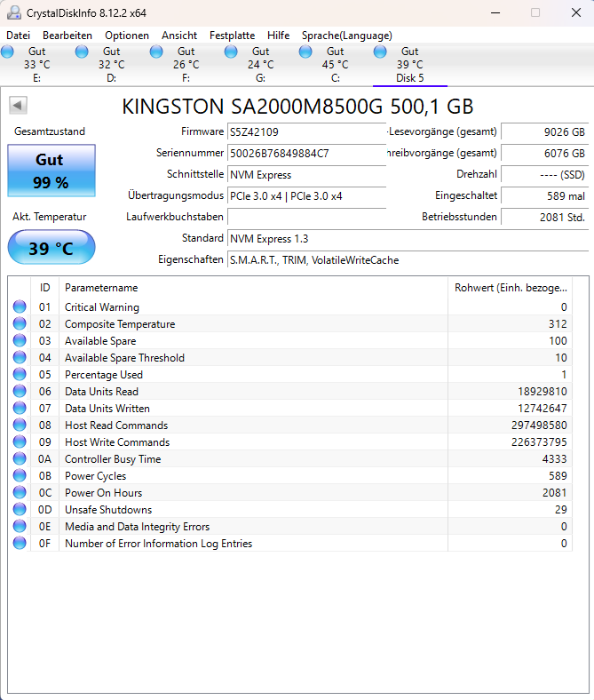Click the Übertragungsmodus field PCIe 3.0 x4

(x=306, y=196)
